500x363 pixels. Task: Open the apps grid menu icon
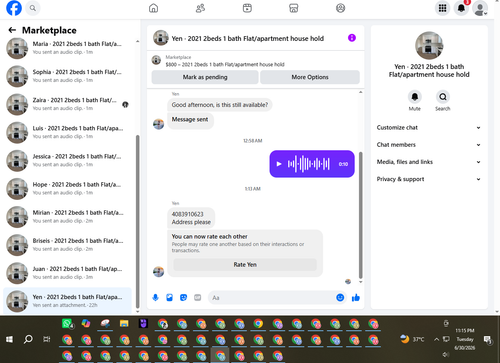point(442,8)
